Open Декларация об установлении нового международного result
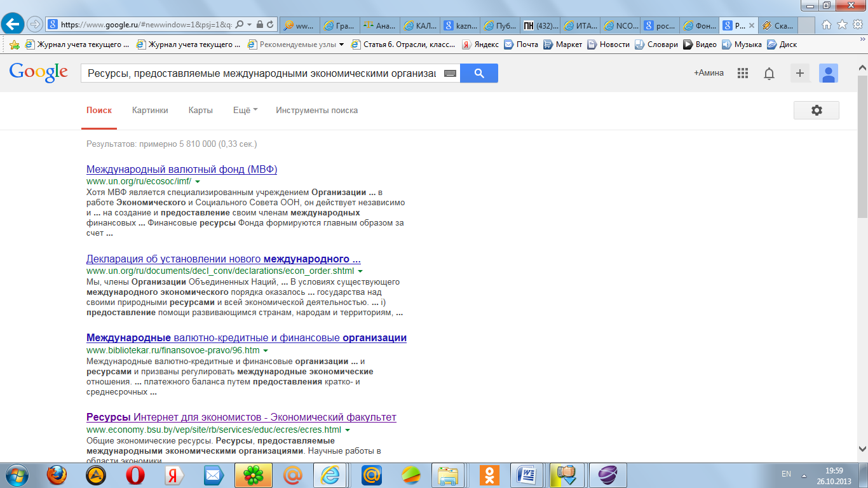The height and width of the screenshot is (488, 868). [224, 259]
